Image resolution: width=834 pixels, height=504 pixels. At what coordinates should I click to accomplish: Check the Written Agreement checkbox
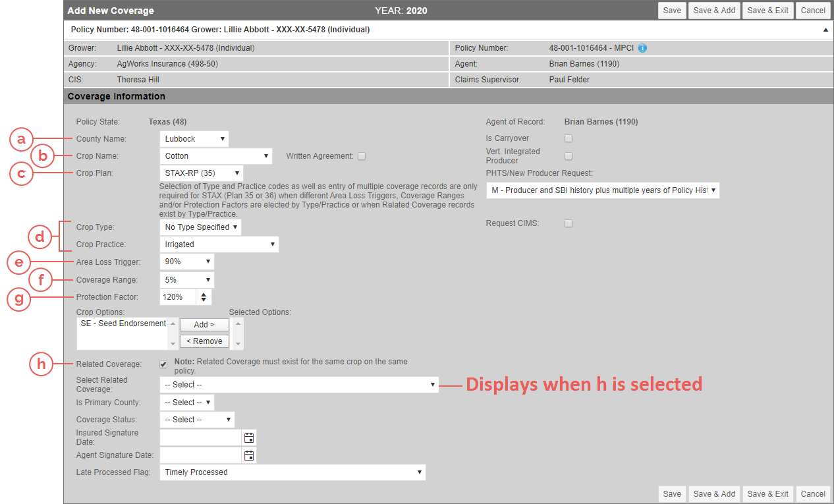pyautogui.click(x=362, y=156)
